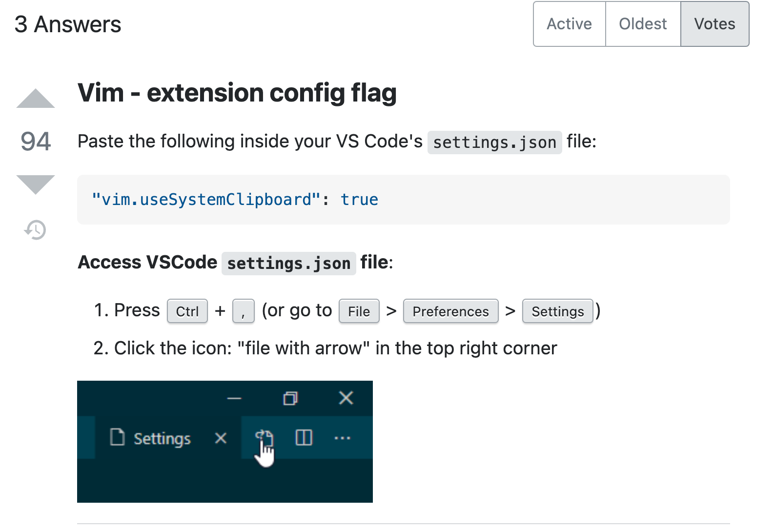Toggle sorting to Oldest answers
Screen dimensions: 775x532
(x=642, y=23)
